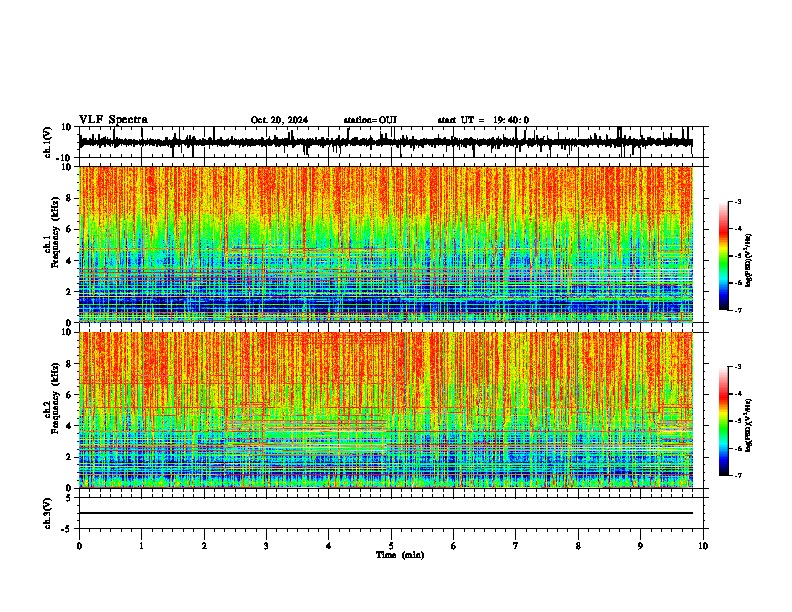Click the "-3" label atop ch.1 color bar

click(x=737, y=201)
